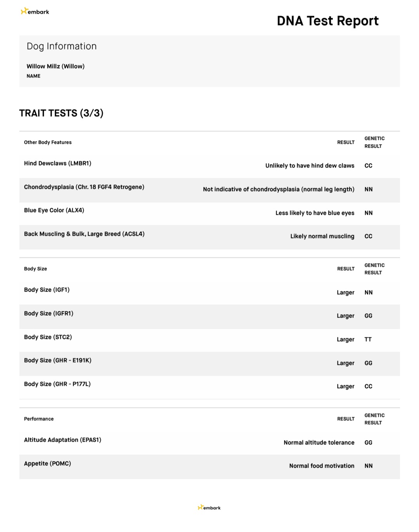Select the Body Size (STC2) trait label
The height and width of the screenshot is (532, 419).
pyautogui.click(x=48, y=337)
